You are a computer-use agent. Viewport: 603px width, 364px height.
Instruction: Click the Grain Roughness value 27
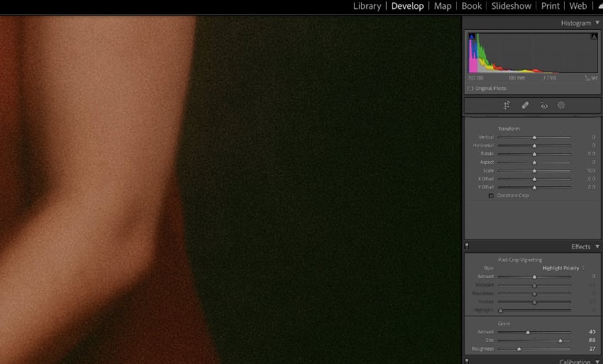592,348
